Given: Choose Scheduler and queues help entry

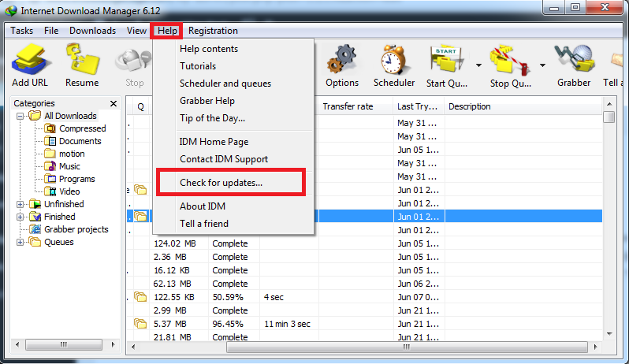Looking at the screenshot, I should (x=233, y=84).
